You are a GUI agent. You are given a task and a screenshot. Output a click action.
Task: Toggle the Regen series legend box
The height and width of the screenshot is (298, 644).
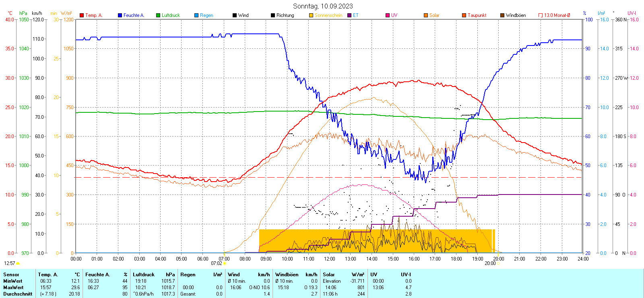click(196, 15)
